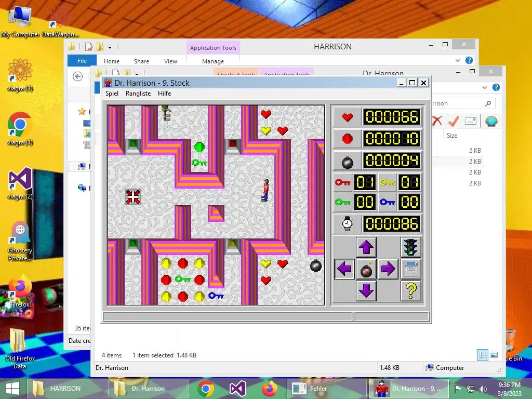This screenshot has height=399, width=532.
Task: Click the Windows Start button
Action: coord(12,389)
